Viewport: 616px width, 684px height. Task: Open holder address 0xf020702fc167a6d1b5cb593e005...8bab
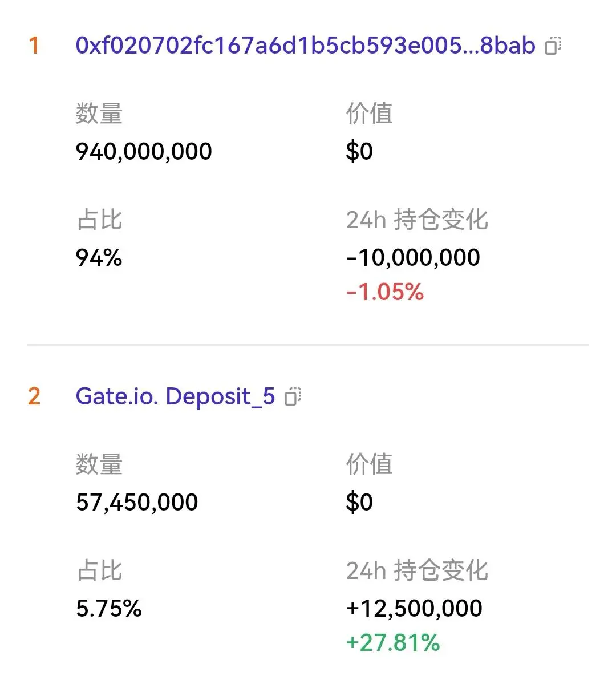click(x=305, y=46)
